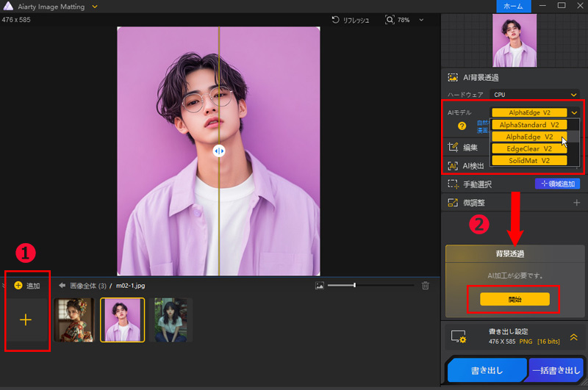Click the back arrow beside 画像全体

click(62, 286)
